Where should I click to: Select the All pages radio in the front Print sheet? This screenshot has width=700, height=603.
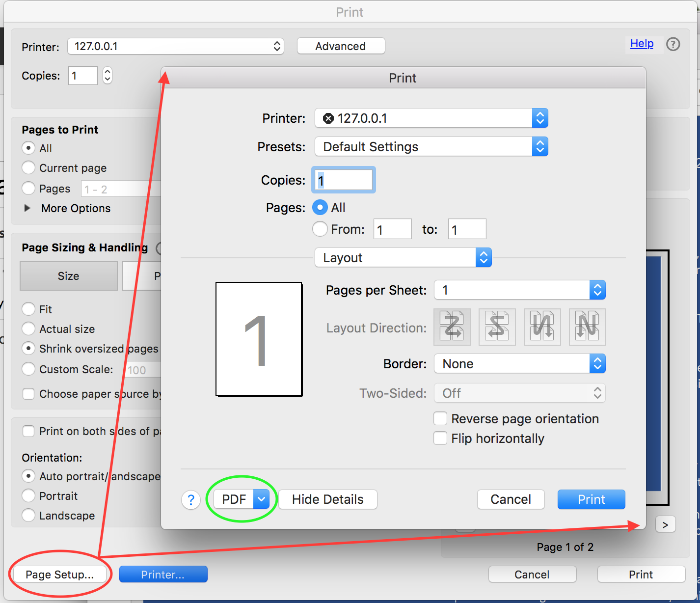[320, 208]
